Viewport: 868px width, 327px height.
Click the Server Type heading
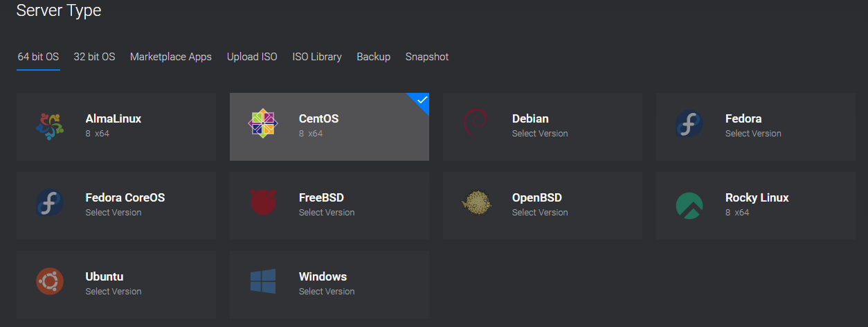tap(59, 10)
